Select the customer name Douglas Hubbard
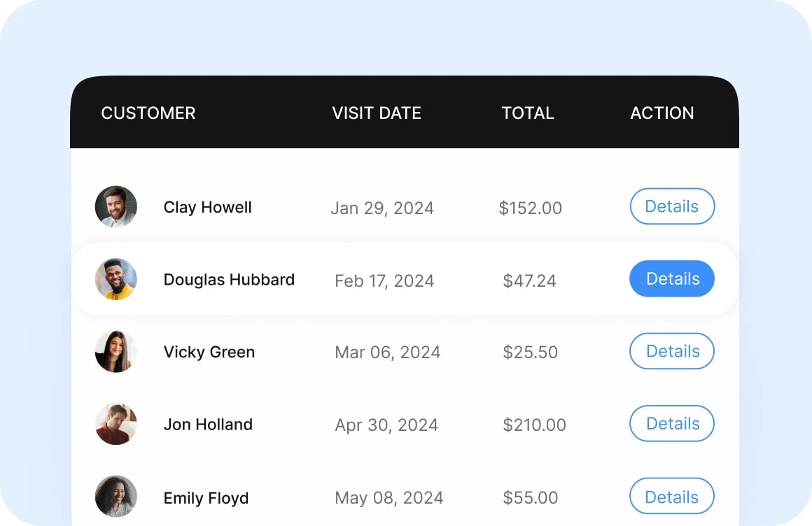 (229, 280)
